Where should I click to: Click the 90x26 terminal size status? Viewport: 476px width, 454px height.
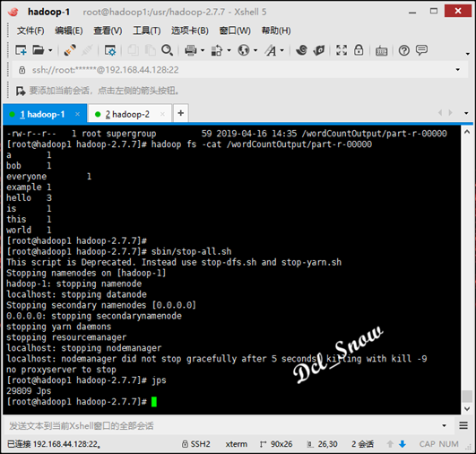[x=277, y=444]
